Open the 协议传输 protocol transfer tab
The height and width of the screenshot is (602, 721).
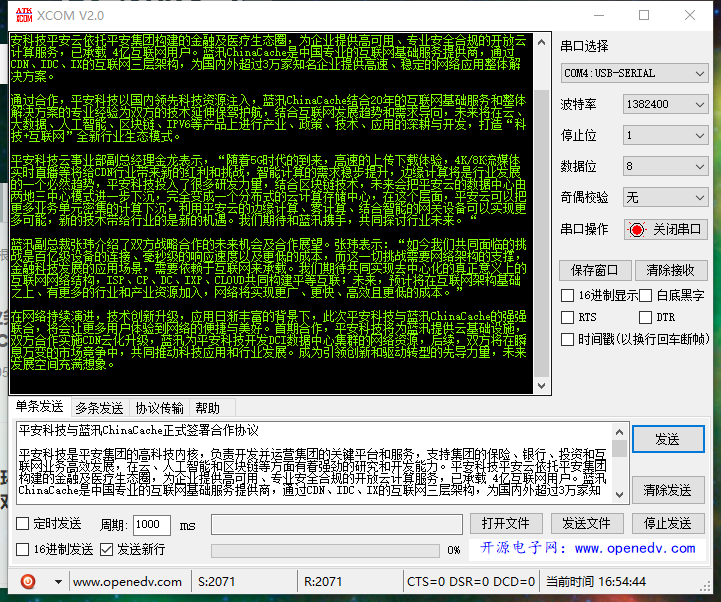click(159, 408)
